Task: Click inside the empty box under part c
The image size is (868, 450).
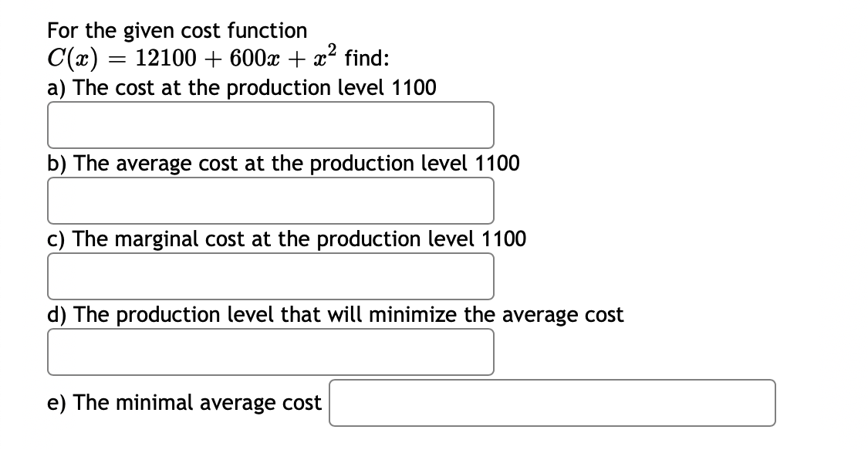Action: [x=270, y=276]
